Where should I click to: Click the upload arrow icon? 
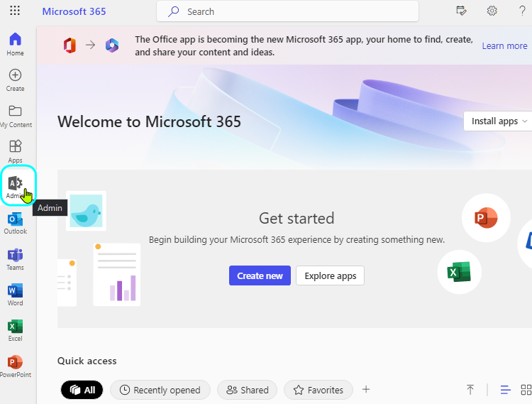470,389
